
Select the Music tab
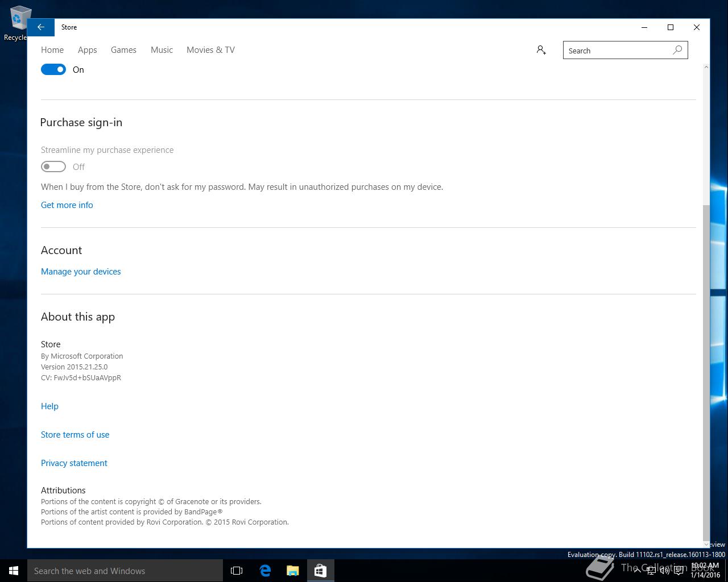[162, 50]
